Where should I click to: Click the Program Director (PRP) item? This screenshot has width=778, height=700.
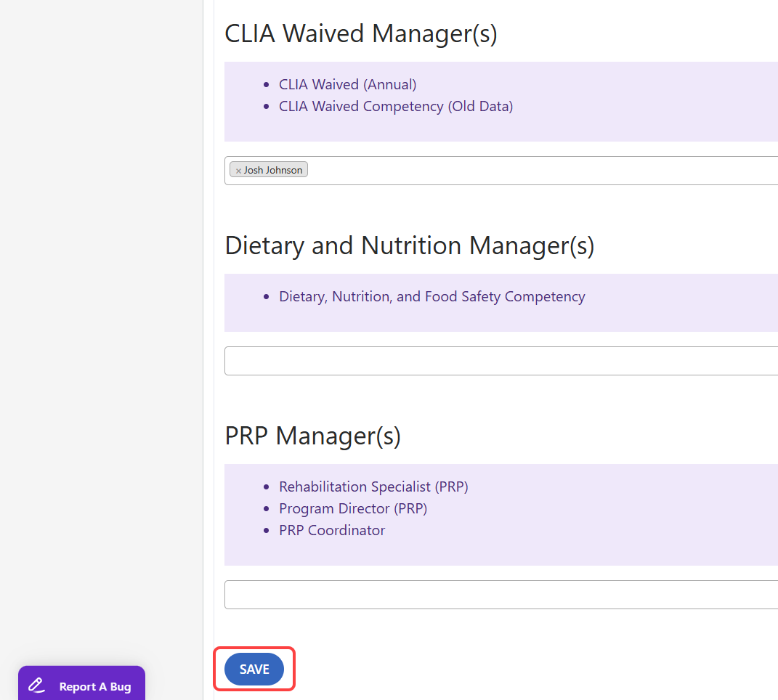tap(353, 508)
